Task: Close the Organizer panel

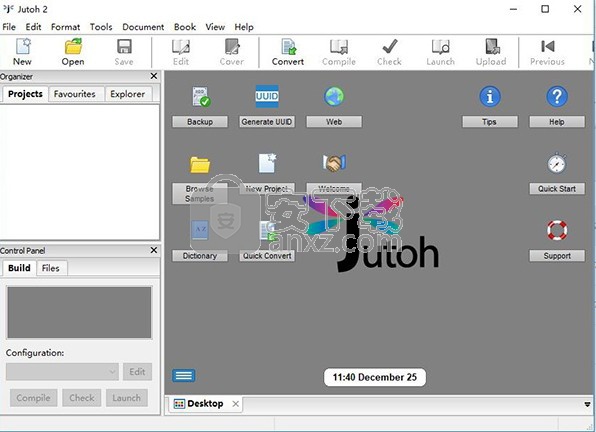Action: 154,76
